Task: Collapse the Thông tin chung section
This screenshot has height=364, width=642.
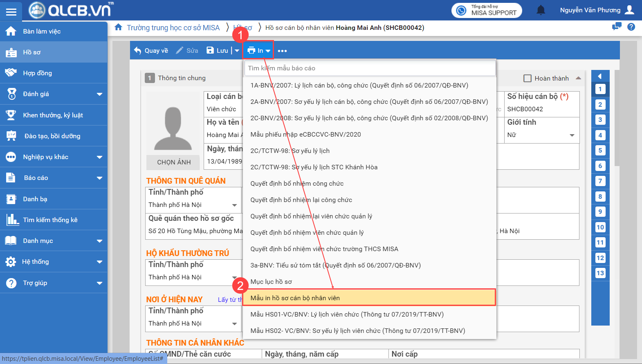Action: pos(578,78)
